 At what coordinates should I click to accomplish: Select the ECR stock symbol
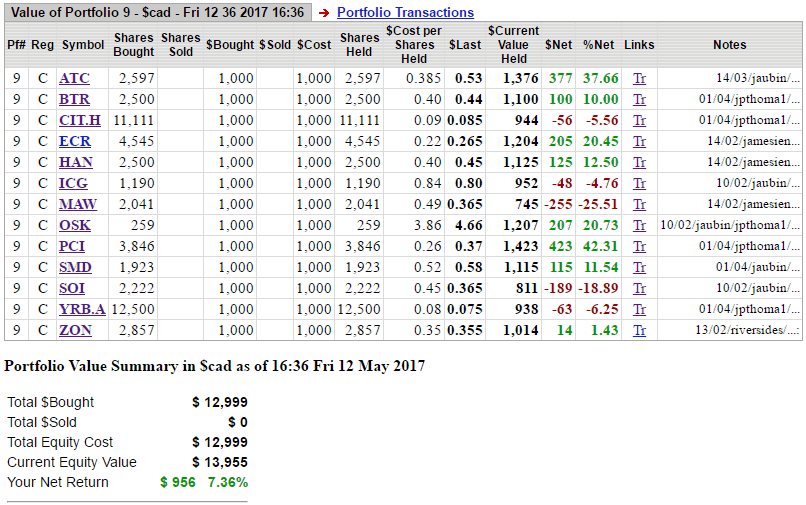75,141
